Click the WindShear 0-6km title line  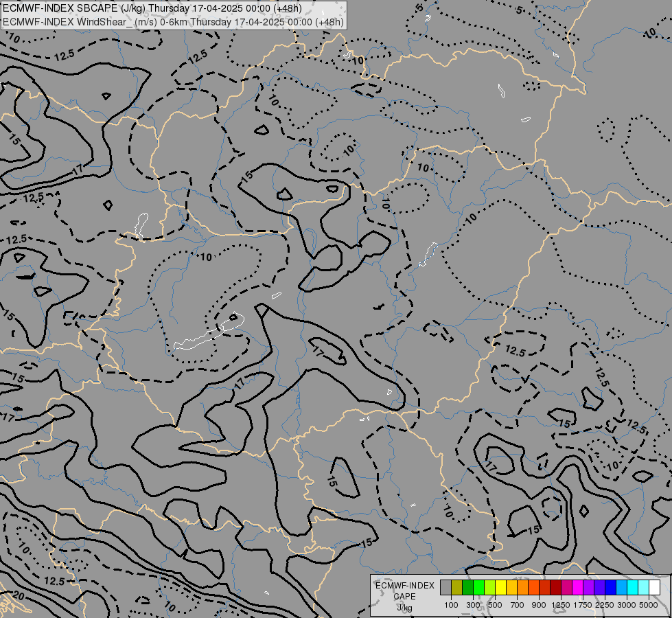pyautogui.click(x=173, y=22)
